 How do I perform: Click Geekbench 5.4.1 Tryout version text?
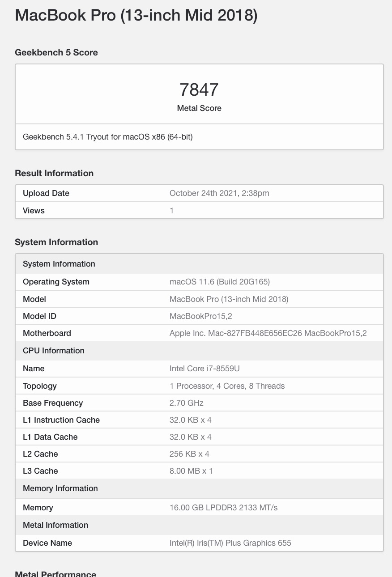108,137
